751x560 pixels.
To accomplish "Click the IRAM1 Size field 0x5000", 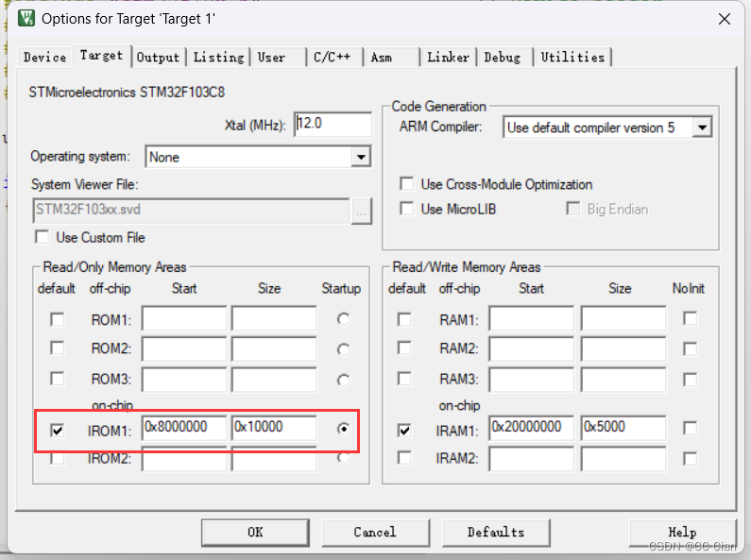I will (x=623, y=428).
